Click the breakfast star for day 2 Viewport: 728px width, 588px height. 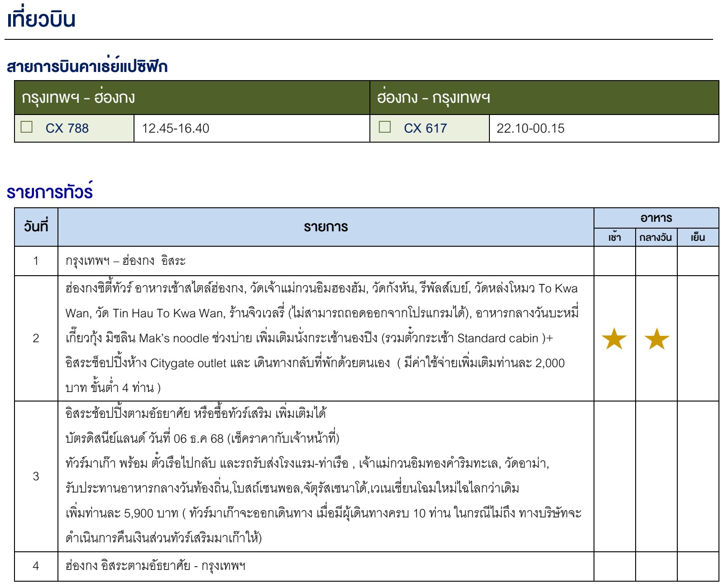click(x=614, y=339)
